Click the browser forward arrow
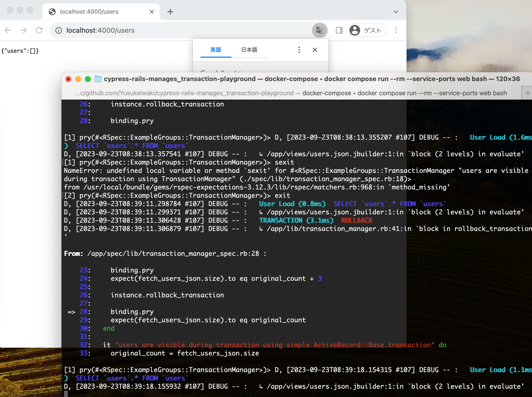Screen dimensions: 532x397 [x=23, y=30]
